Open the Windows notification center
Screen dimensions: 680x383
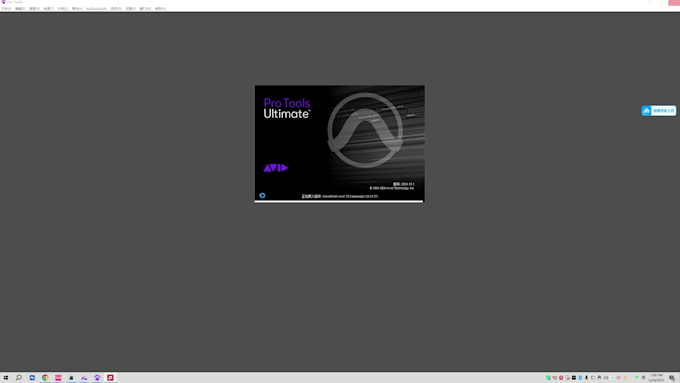click(x=672, y=378)
